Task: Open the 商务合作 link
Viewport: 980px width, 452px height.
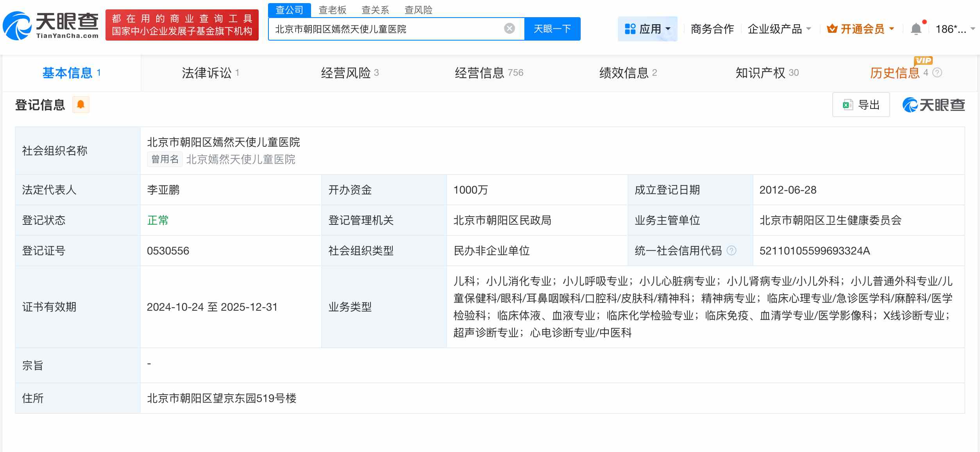Action: (712, 28)
